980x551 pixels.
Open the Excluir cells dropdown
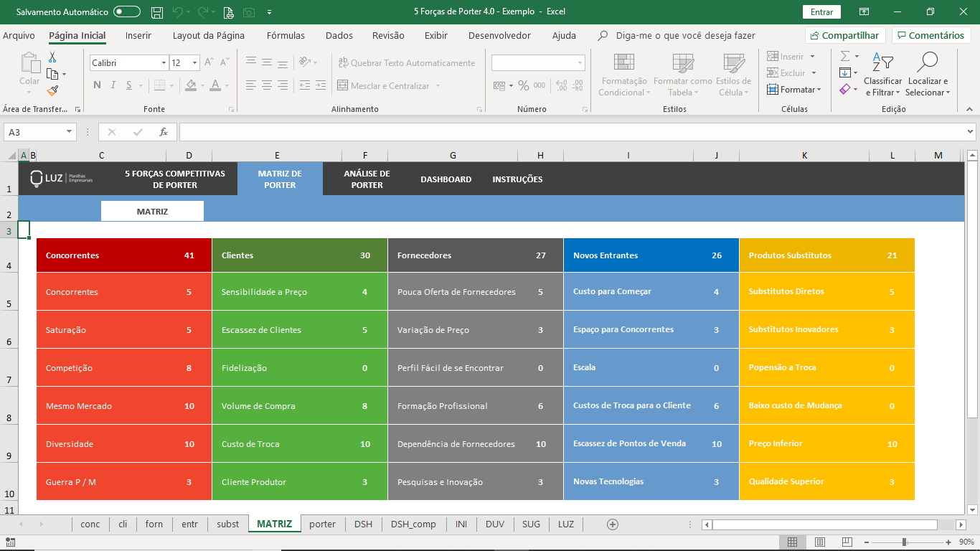[x=814, y=73]
